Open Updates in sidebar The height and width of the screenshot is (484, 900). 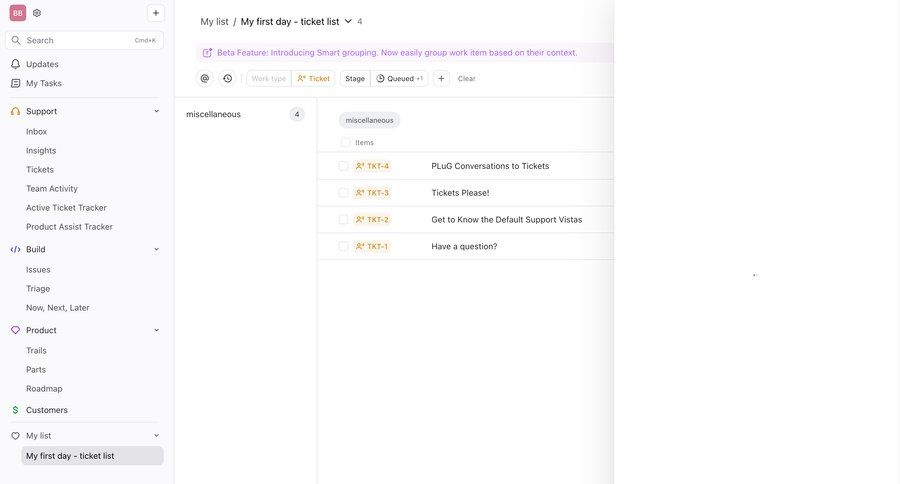click(x=42, y=64)
